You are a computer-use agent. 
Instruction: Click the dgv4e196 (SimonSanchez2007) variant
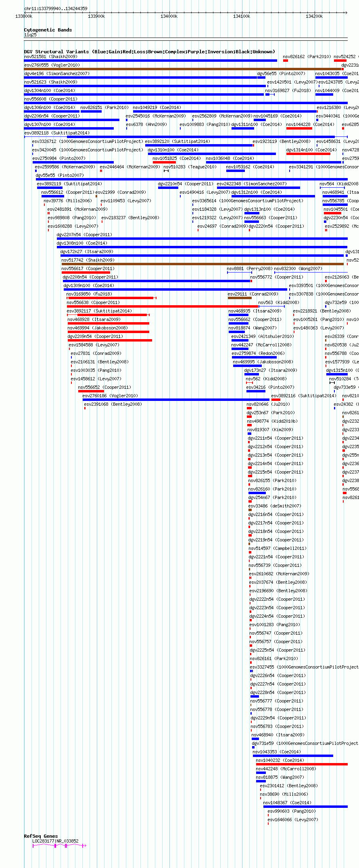(140, 78)
